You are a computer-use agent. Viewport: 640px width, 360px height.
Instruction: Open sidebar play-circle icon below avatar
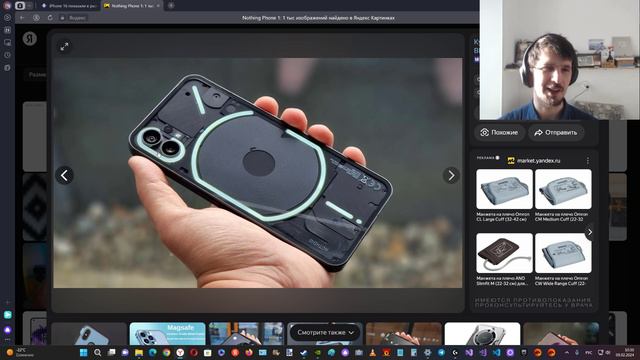coord(7,18)
